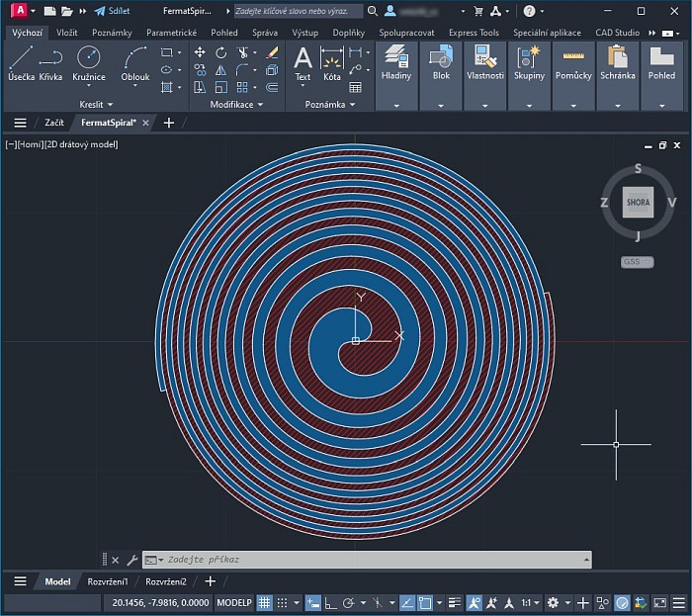Switch to the Parametrické ribbon tab

point(171,33)
